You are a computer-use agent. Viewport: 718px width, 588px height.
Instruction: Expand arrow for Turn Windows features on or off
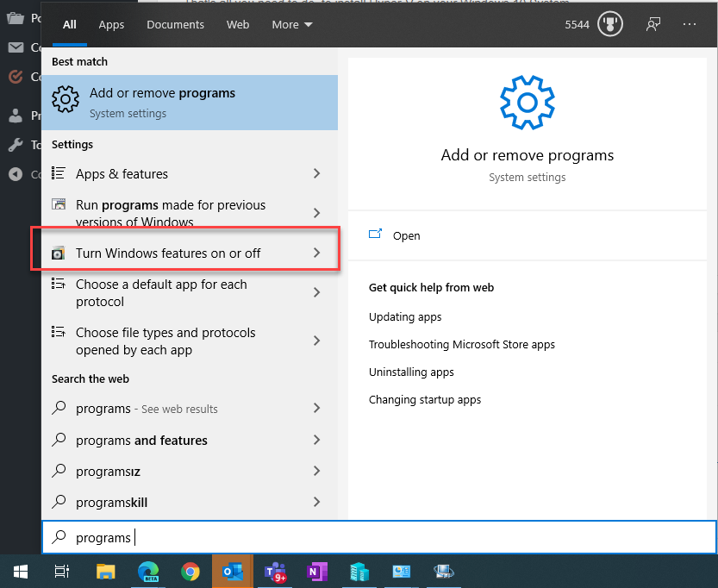[x=316, y=253]
